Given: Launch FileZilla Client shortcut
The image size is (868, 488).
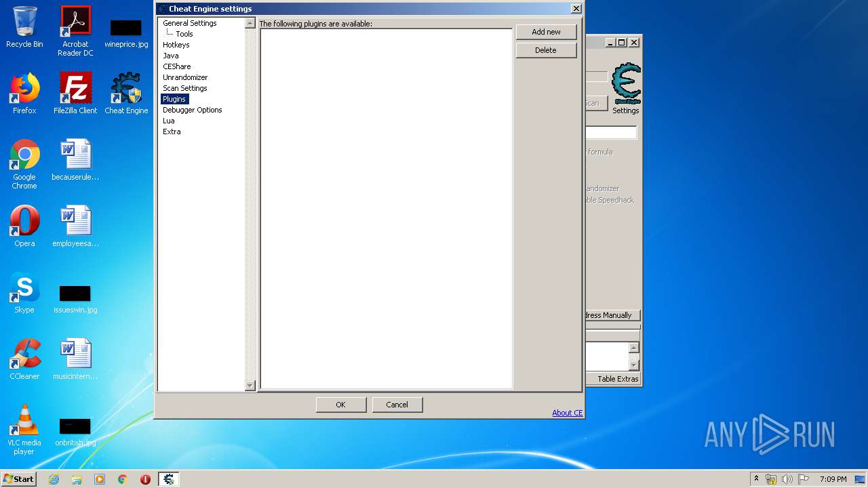Looking at the screenshot, I should click(x=75, y=94).
